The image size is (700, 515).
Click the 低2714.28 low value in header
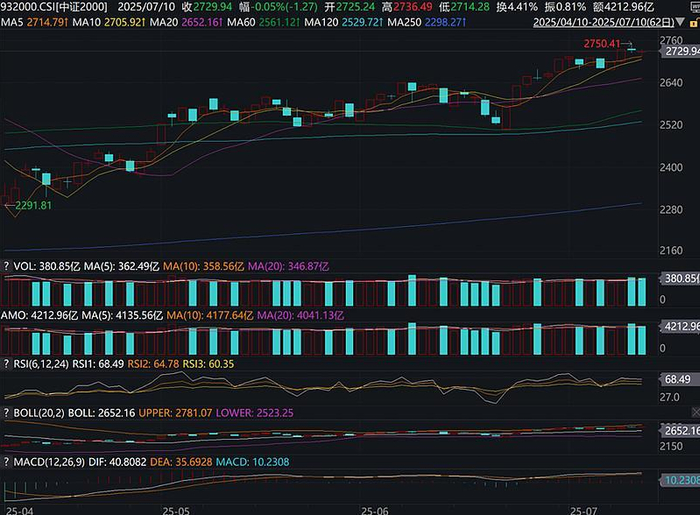(464, 7)
